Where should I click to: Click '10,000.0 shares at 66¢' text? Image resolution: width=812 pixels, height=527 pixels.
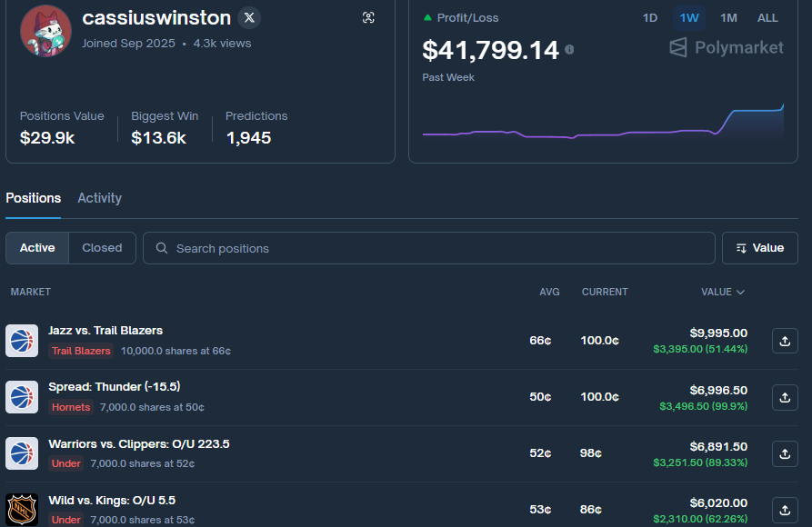click(x=175, y=351)
